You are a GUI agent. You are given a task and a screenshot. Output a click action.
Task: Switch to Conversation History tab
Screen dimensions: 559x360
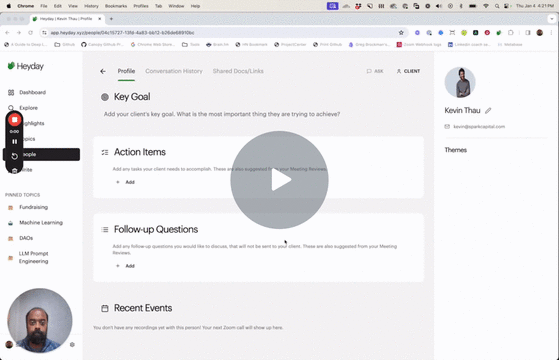[x=174, y=71]
